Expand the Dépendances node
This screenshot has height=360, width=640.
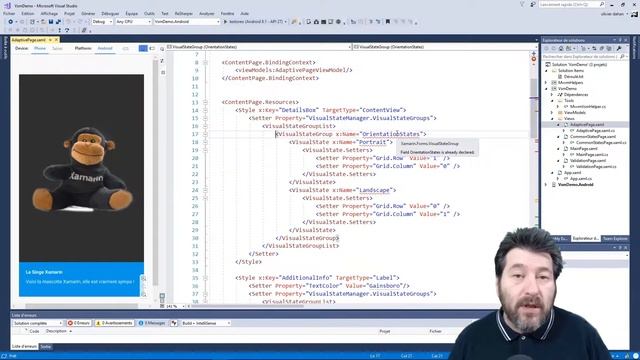(552, 95)
